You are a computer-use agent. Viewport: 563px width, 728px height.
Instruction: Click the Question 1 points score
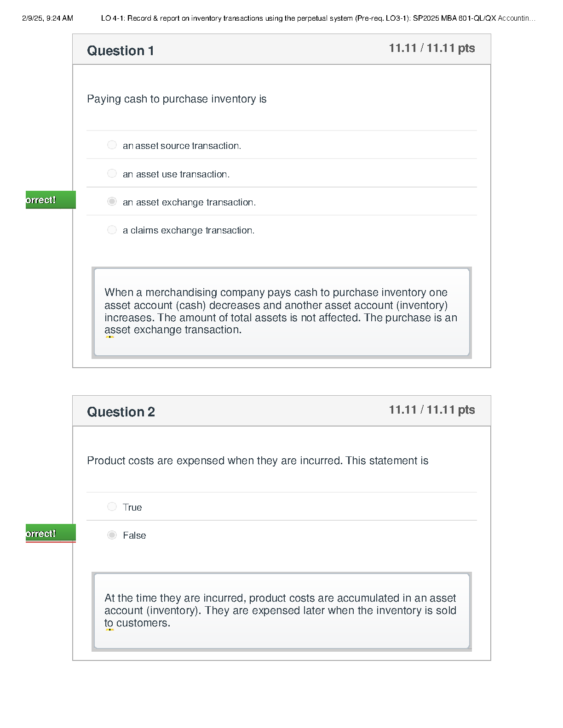click(431, 48)
